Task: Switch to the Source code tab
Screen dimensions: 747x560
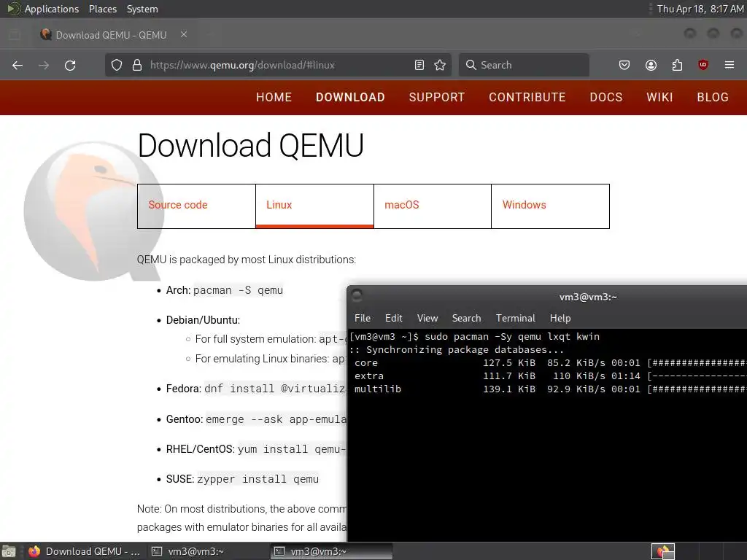Action: (x=196, y=206)
